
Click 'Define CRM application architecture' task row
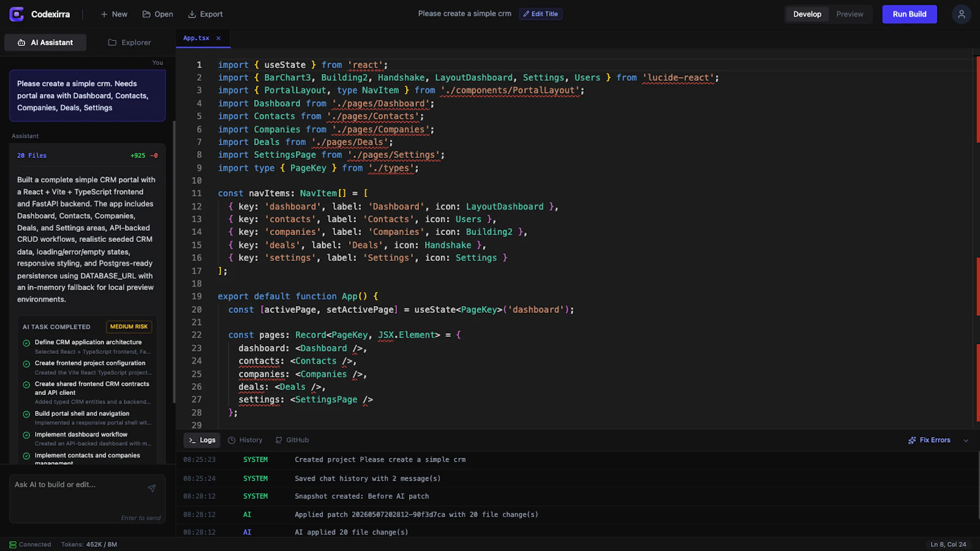click(87, 347)
